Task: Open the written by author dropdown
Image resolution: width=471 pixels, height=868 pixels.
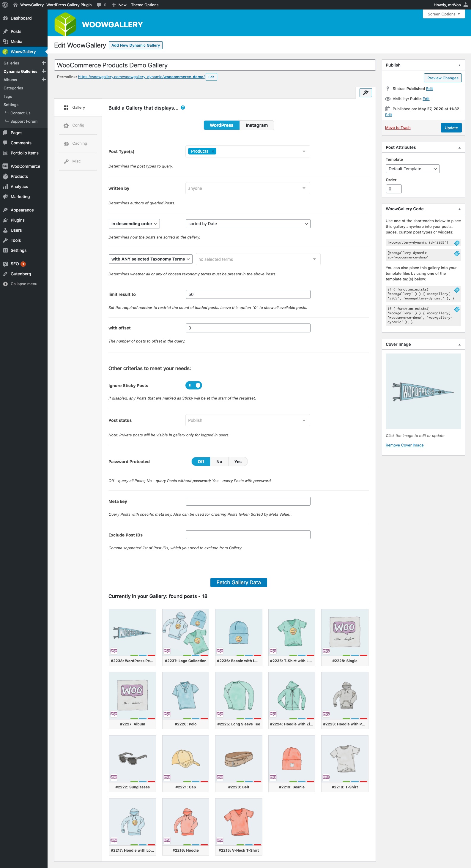Action: click(248, 188)
